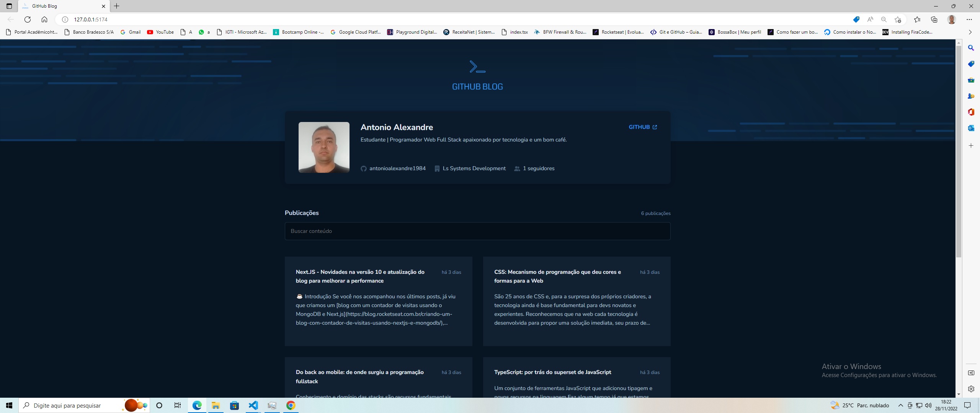The height and width of the screenshot is (413, 980).
Task: Open a new browser tab
Action: pyautogui.click(x=117, y=6)
